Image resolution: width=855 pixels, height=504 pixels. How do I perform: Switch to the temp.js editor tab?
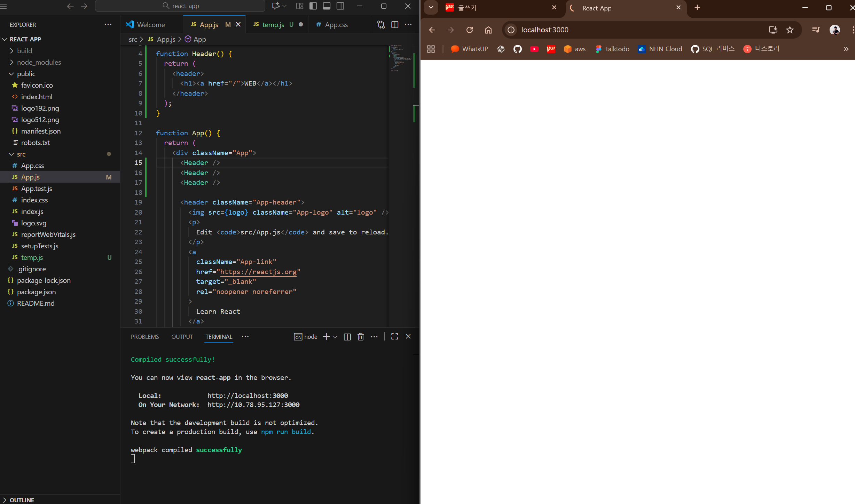pos(273,25)
